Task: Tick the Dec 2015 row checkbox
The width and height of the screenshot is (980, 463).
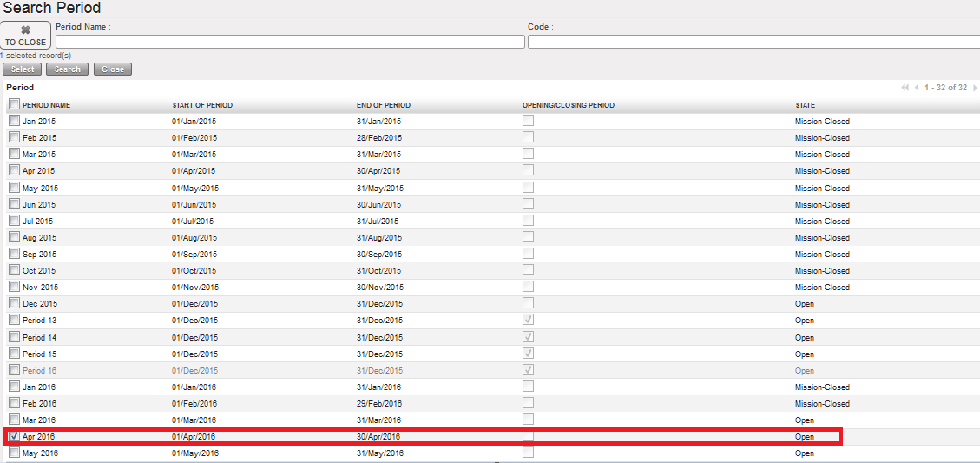Action: tap(14, 303)
